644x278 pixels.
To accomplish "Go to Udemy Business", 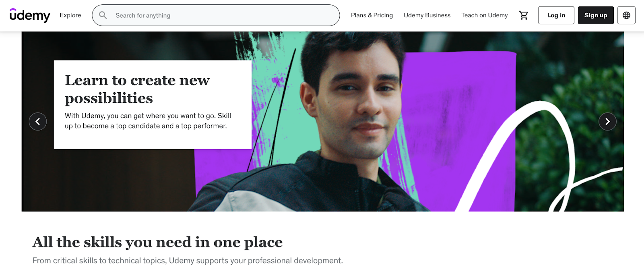I will point(427,15).
